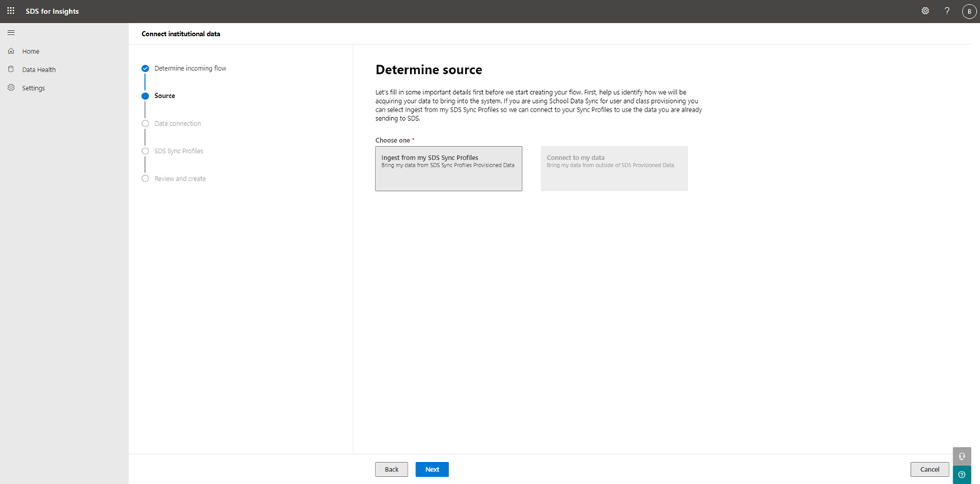Collapse the sidebar using hamburger icon

tap(11, 32)
